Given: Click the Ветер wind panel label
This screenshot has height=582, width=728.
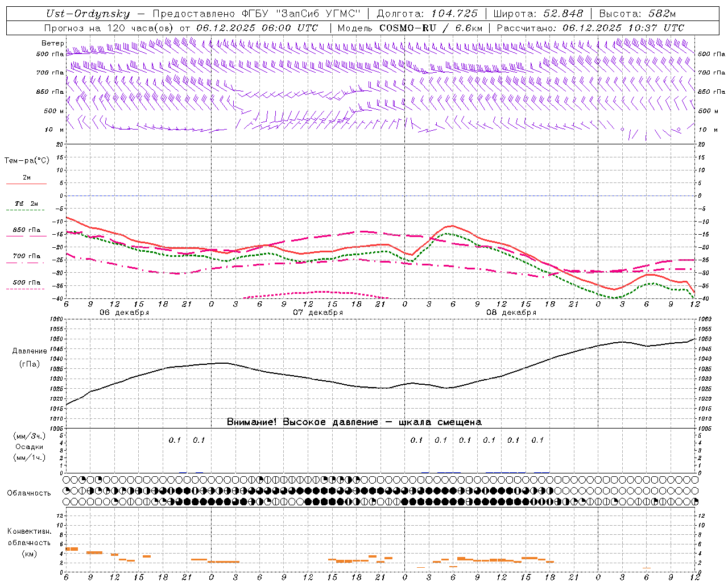Looking at the screenshot, I should [x=53, y=43].
